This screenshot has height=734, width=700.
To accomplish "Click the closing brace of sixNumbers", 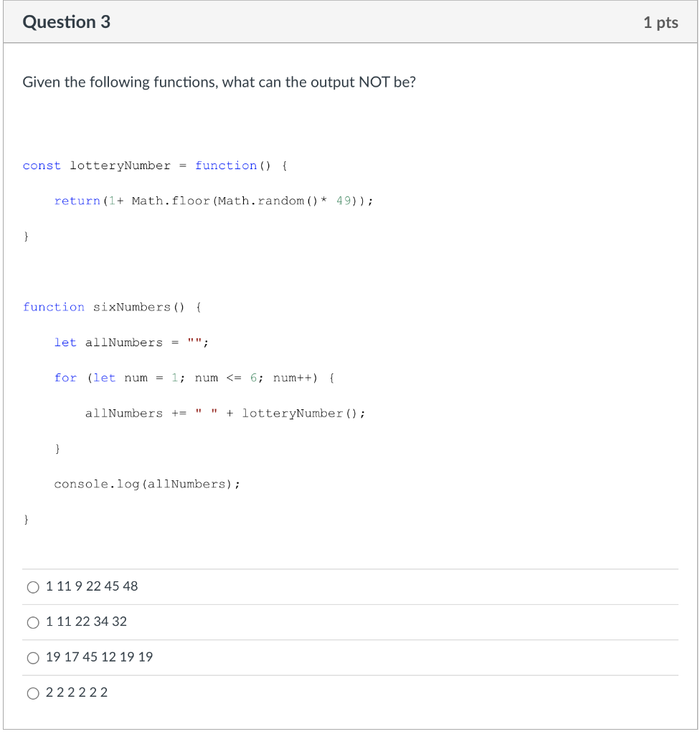I will tap(25, 519).
